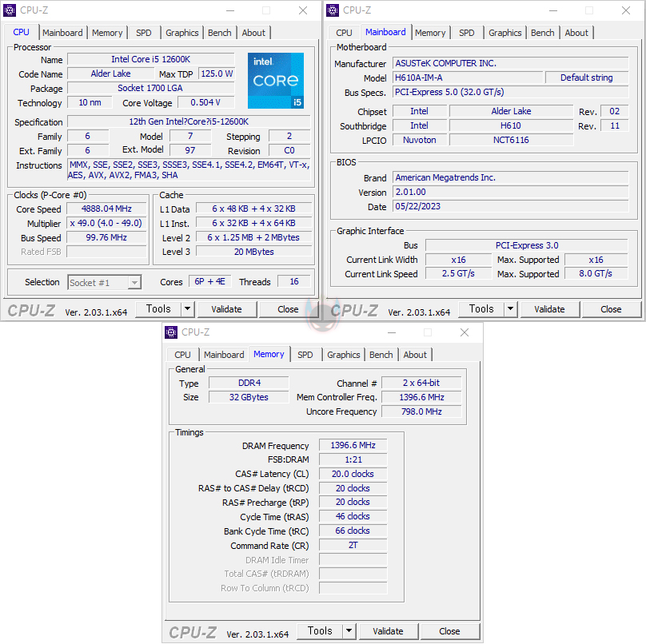
Task: Click the Instructions list field
Action: [x=189, y=170]
